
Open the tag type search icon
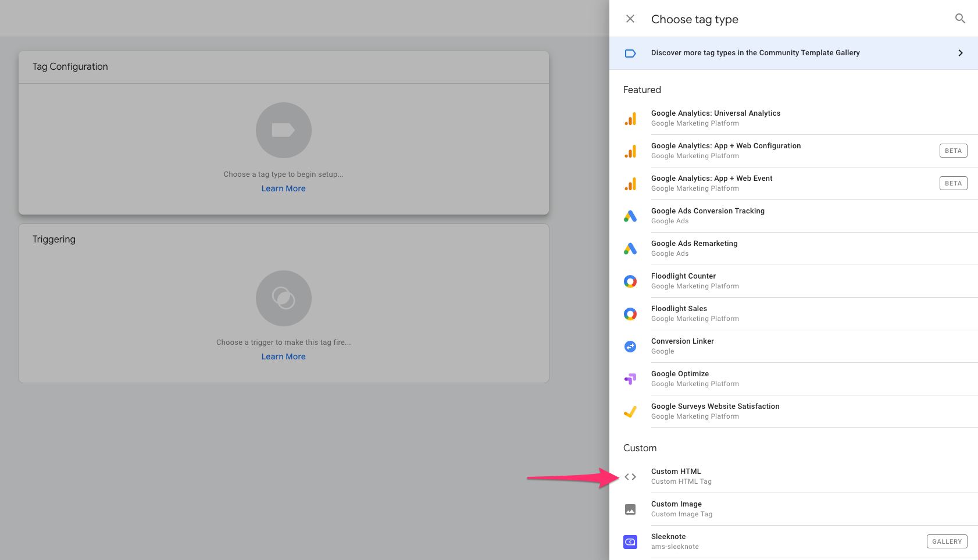click(x=960, y=19)
